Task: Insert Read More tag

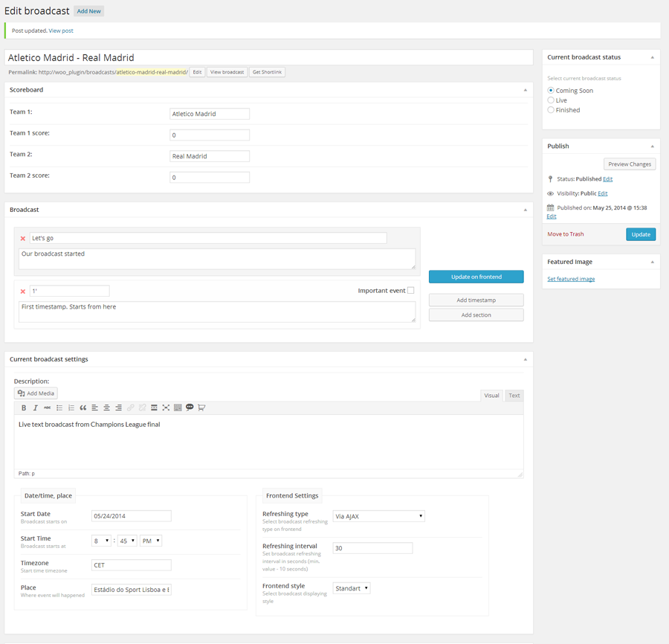Action: point(154,408)
